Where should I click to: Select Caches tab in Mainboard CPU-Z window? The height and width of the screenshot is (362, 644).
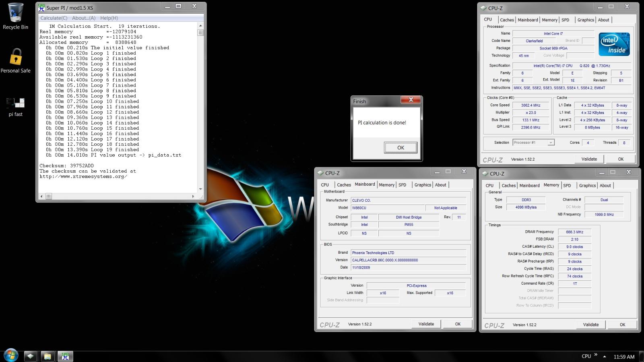coord(344,185)
